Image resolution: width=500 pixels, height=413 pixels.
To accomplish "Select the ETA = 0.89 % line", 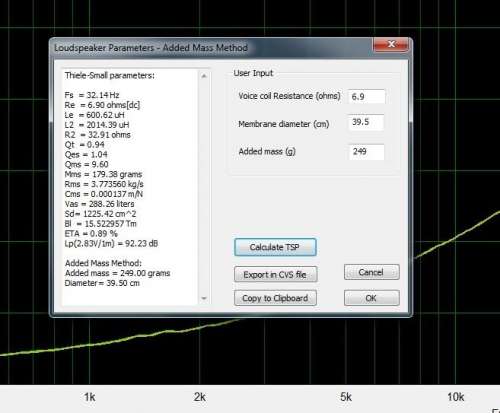I will pyautogui.click(x=91, y=234).
